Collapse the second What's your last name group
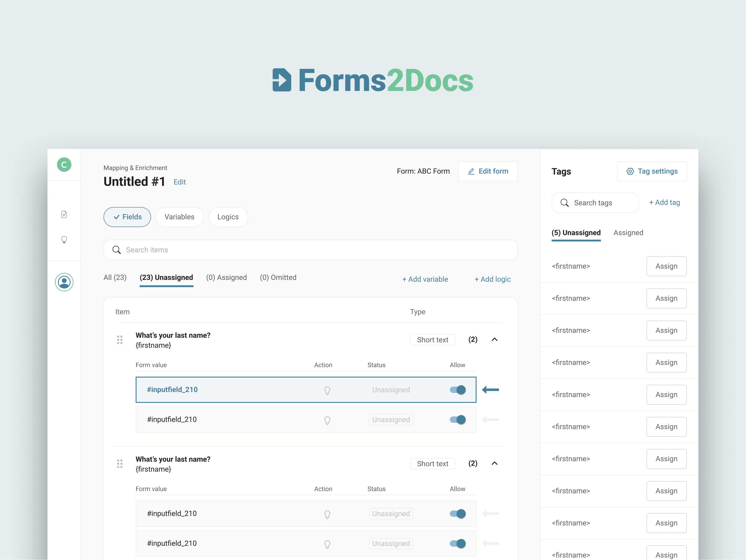Image resolution: width=746 pixels, height=560 pixels. click(494, 463)
